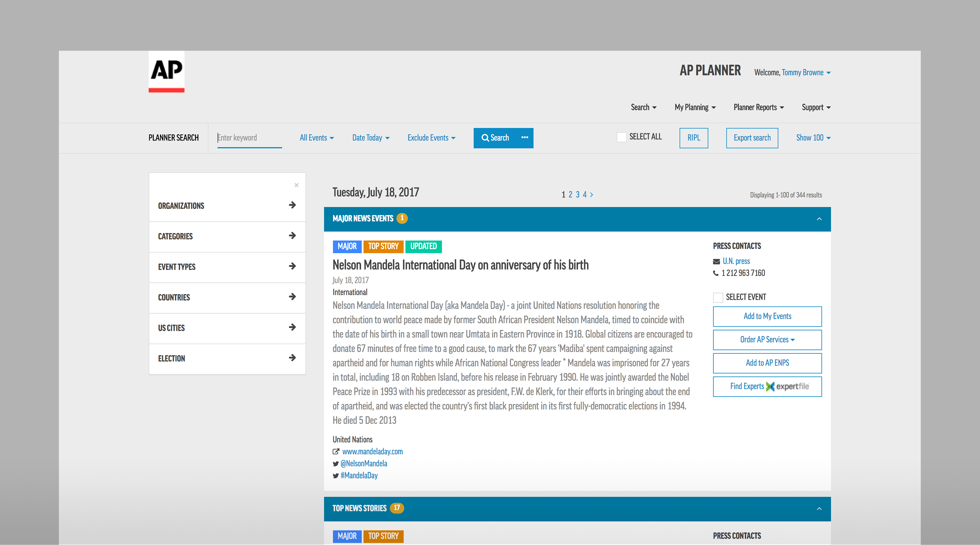Go to results page 2
The width and height of the screenshot is (980, 545).
(x=570, y=194)
